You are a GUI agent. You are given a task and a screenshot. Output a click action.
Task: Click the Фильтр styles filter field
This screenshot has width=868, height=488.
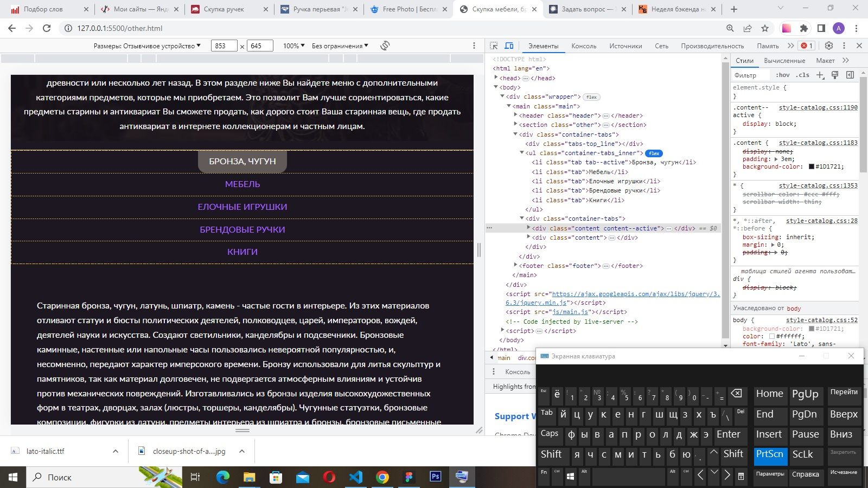pos(751,75)
